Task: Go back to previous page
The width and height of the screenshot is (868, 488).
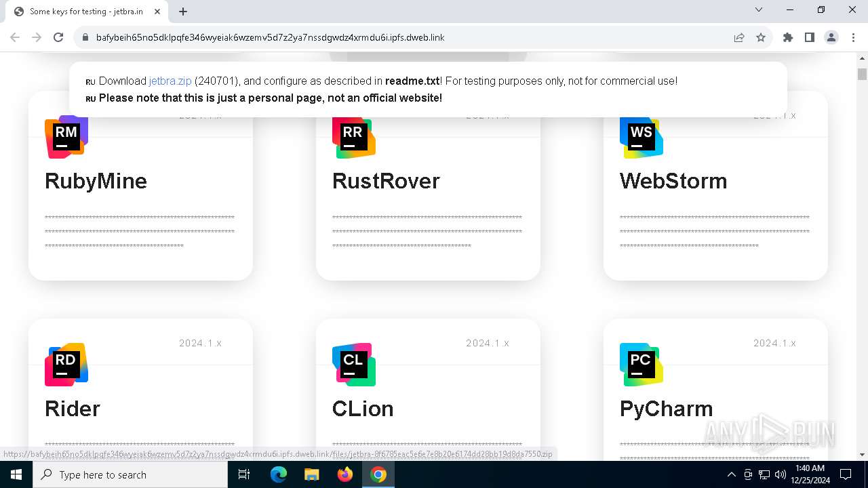Action: pos(15,37)
